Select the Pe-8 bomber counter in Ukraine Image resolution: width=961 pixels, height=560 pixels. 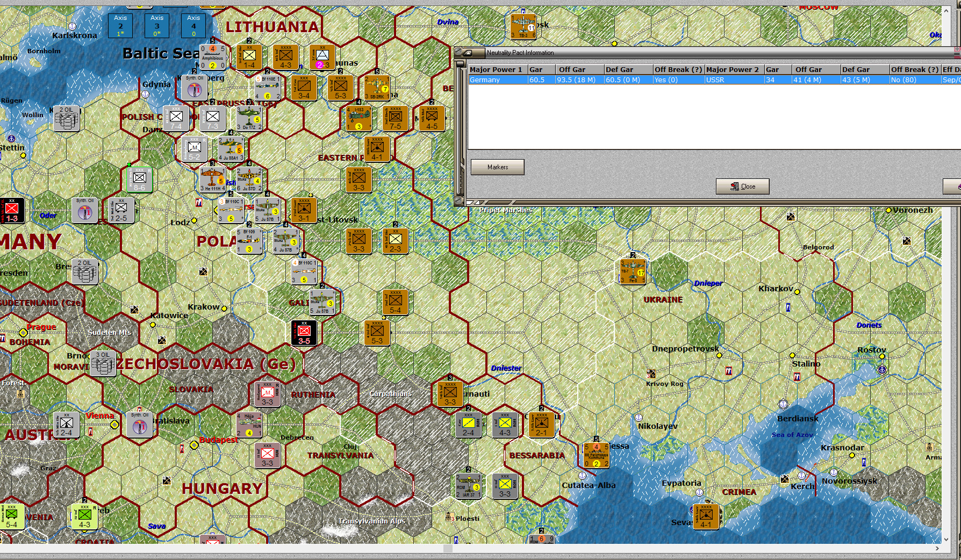(633, 271)
